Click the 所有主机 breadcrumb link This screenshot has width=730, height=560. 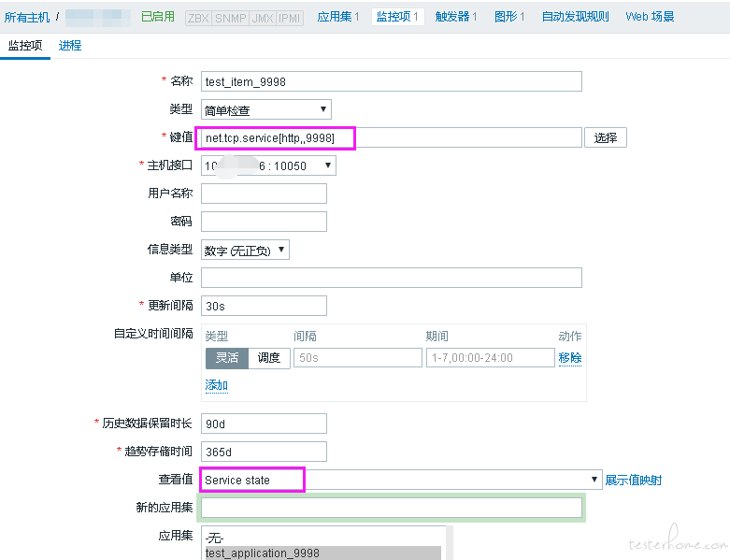pyautogui.click(x=27, y=17)
